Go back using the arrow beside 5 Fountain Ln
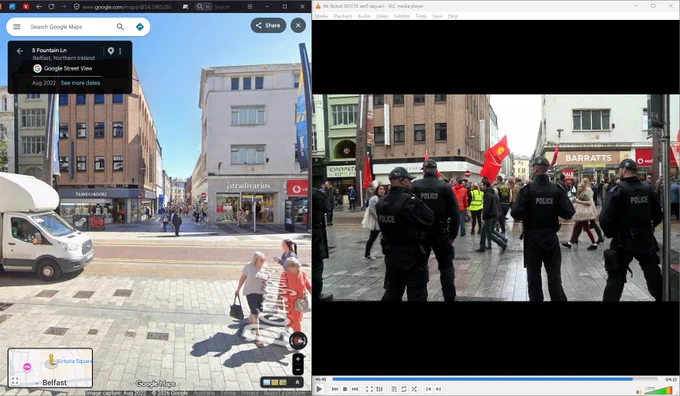The image size is (680, 396). [20, 51]
